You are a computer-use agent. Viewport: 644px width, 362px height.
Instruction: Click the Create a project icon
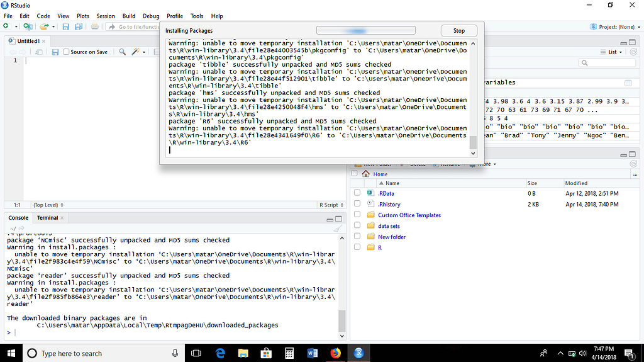click(x=28, y=26)
